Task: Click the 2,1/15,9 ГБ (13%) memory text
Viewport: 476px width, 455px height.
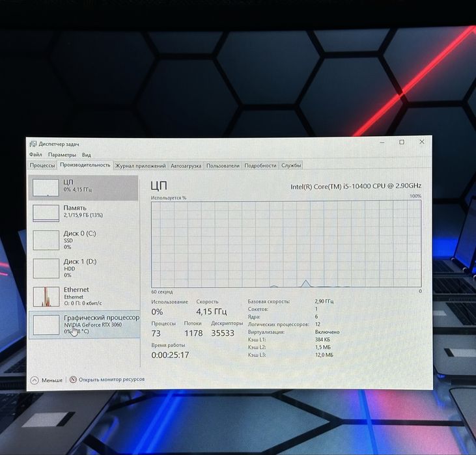Action: click(x=83, y=215)
